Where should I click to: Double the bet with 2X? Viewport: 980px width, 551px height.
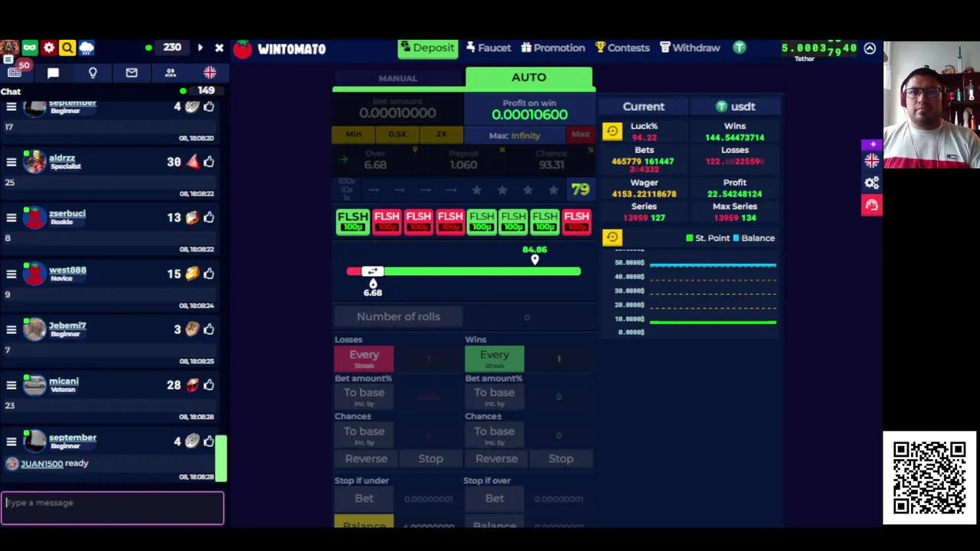point(441,135)
